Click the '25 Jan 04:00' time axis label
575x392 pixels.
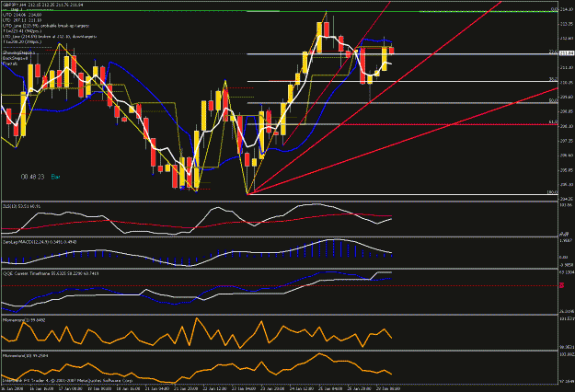point(330,388)
